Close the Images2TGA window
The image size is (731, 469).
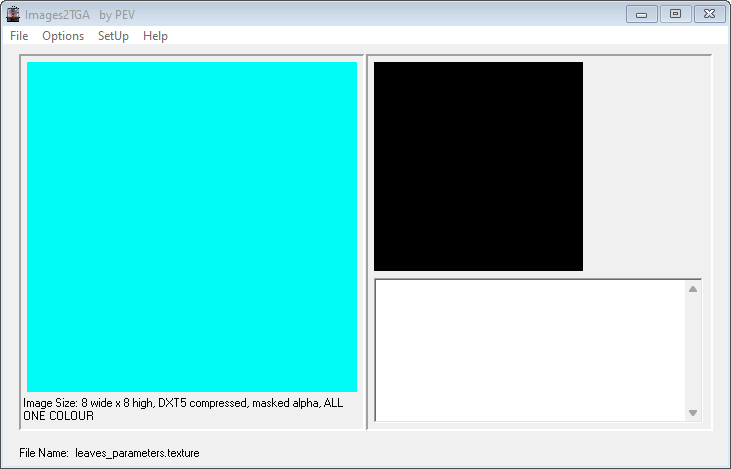click(x=710, y=14)
